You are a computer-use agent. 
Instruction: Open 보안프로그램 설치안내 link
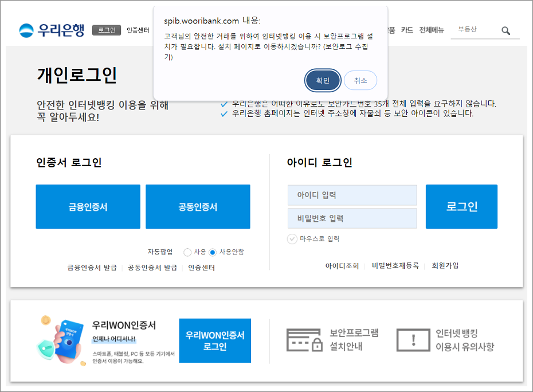pos(354,340)
